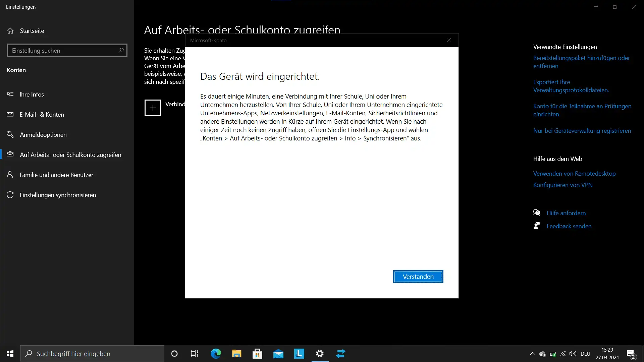Open the blue L app in taskbar

pos(299,354)
